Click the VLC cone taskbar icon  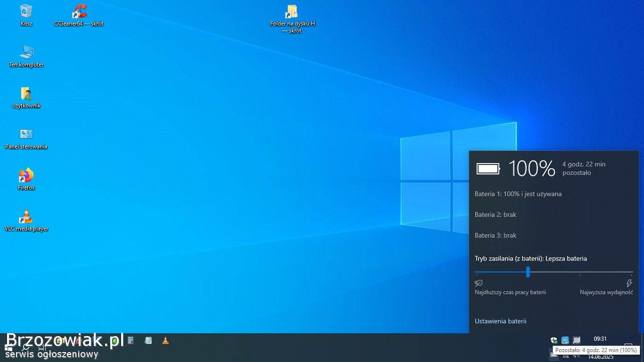click(165, 340)
